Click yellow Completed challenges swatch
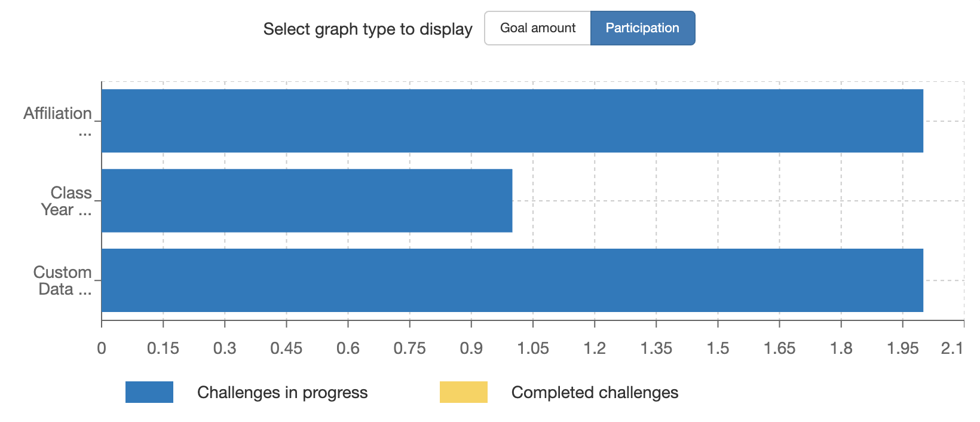This screenshot has width=980, height=422. [464, 392]
